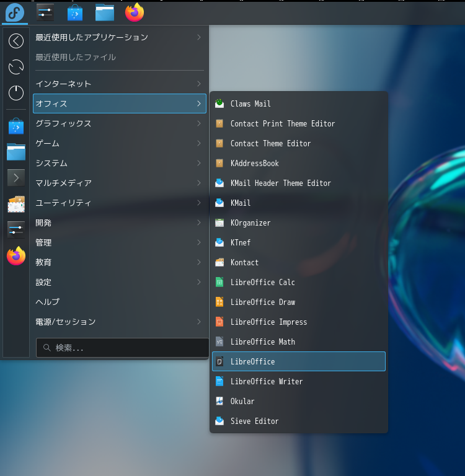Open the 設定 category
The image size is (465, 476).
[x=120, y=282]
